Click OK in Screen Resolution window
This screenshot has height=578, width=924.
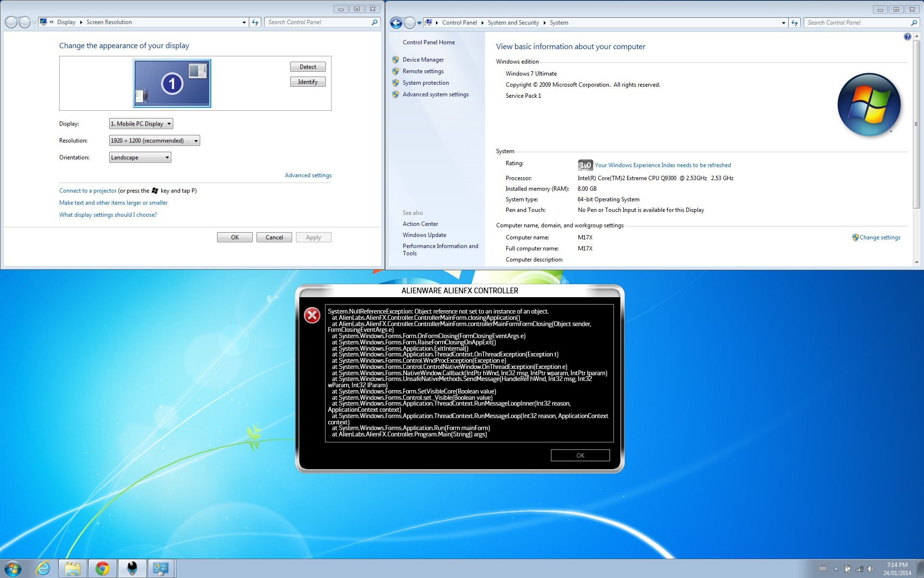coord(235,237)
